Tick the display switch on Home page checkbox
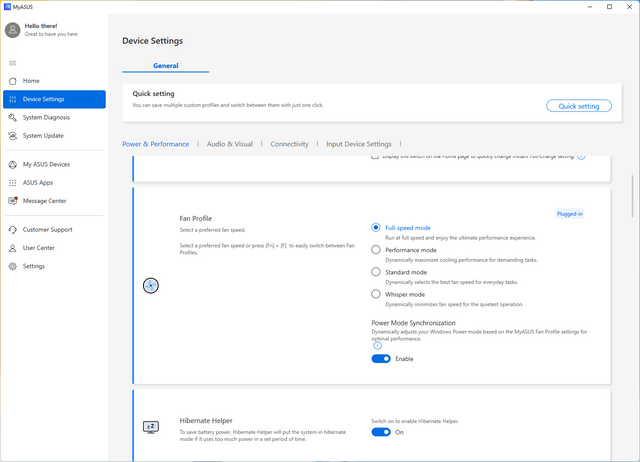This screenshot has width=640, height=462. tap(375, 157)
